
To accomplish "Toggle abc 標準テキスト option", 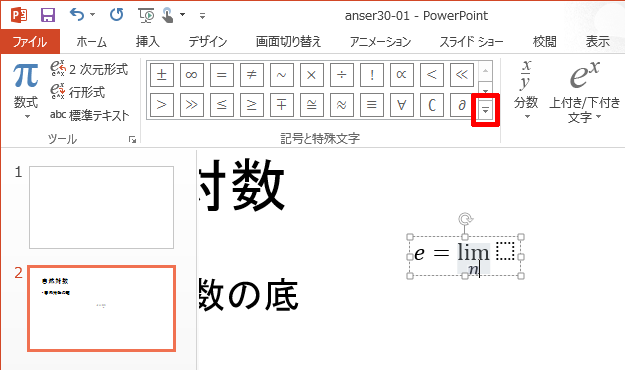I will (90, 115).
